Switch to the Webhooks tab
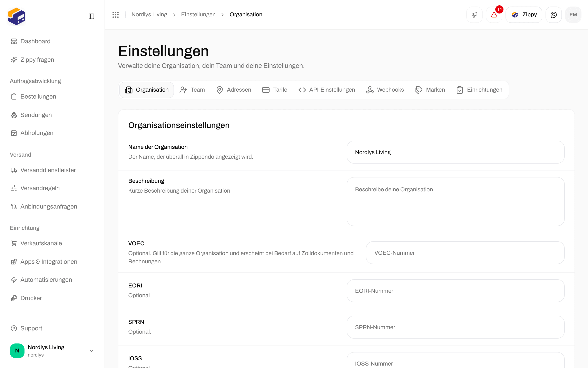 (385, 90)
